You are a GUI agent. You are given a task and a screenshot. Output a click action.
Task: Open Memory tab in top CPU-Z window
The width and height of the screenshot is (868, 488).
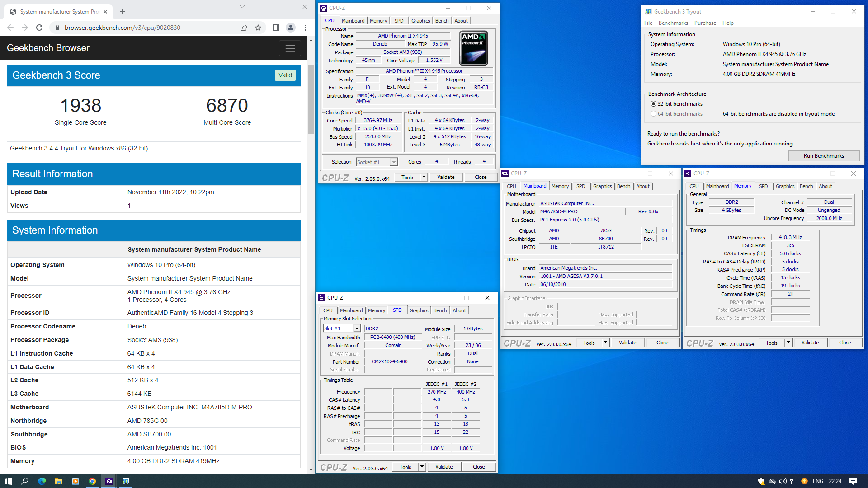pyautogui.click(x=378, y=21)
